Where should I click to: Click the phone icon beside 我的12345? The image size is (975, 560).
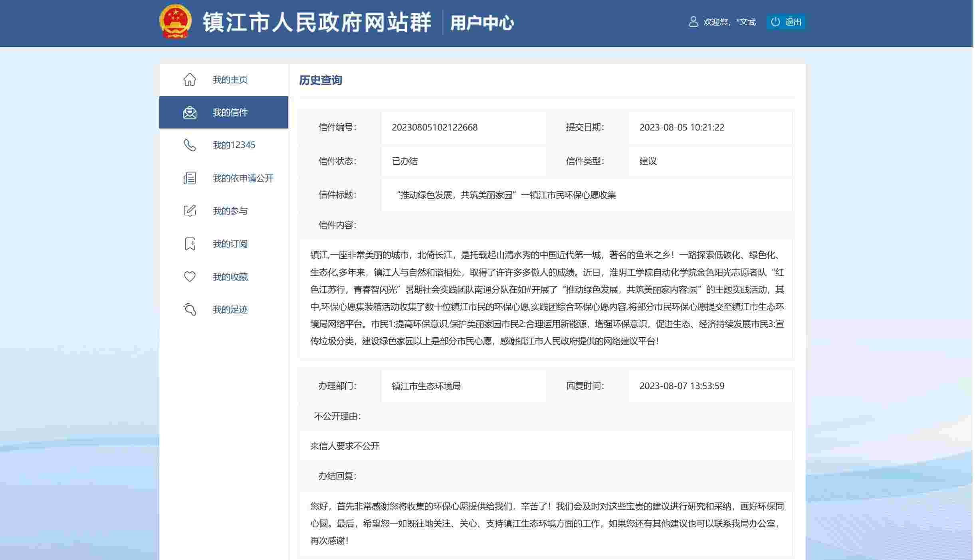190,145
